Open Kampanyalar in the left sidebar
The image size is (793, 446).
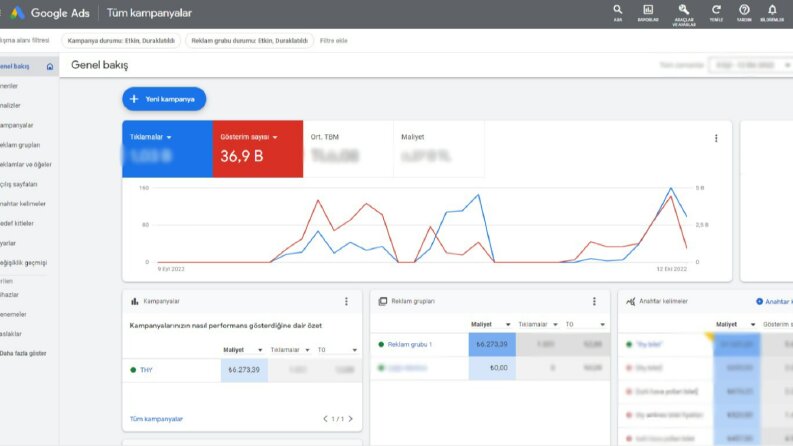(x=16, y=125)
